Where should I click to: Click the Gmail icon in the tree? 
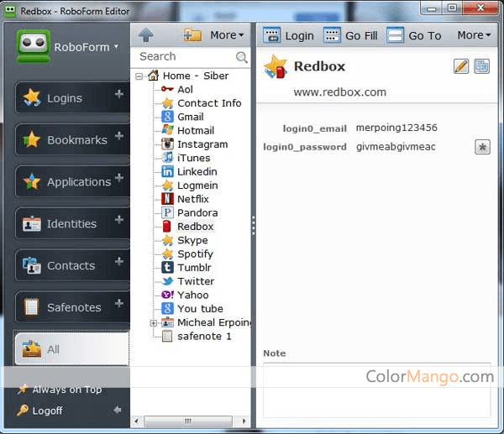[x=167, y=117]
